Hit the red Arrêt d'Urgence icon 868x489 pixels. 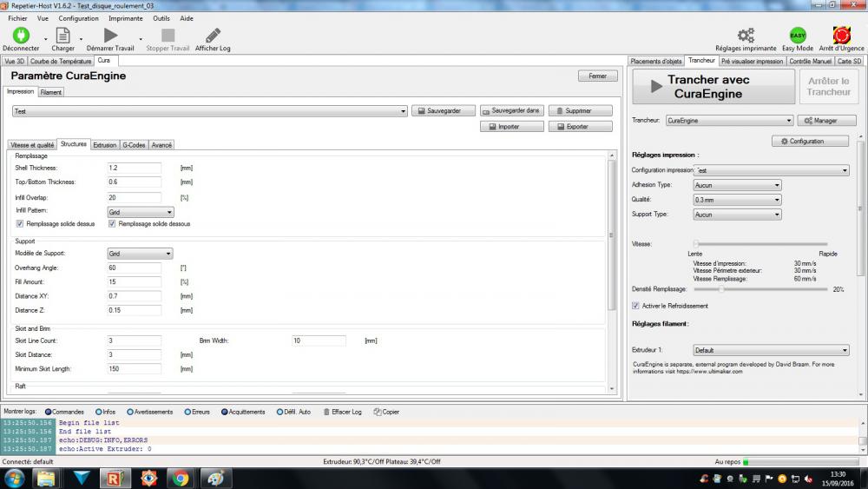pos(841,36)
